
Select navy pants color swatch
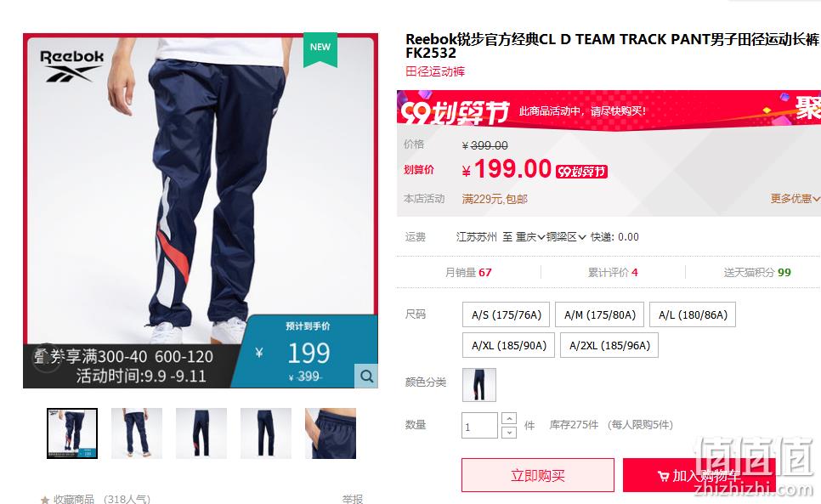pyautogui.click(x=479, y=385)
